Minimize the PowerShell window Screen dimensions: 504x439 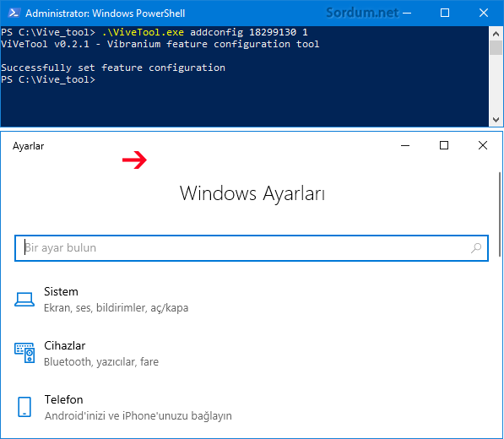click(x=407, y=13)
